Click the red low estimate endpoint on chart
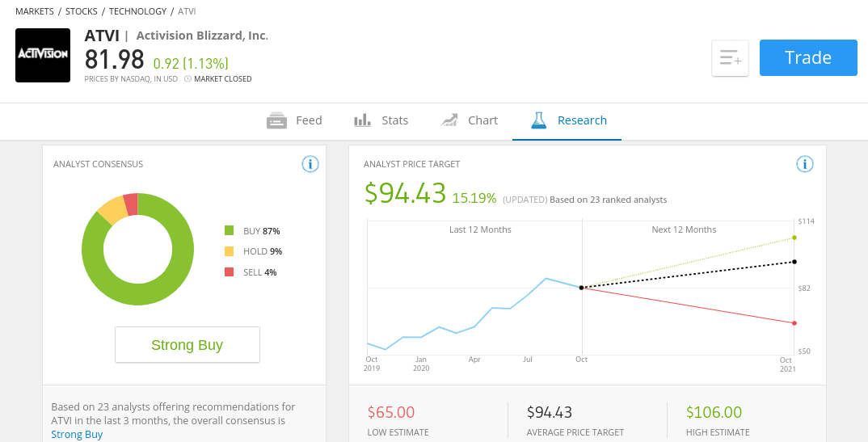Screen dimensions: 868x442 tap(794, 323)
